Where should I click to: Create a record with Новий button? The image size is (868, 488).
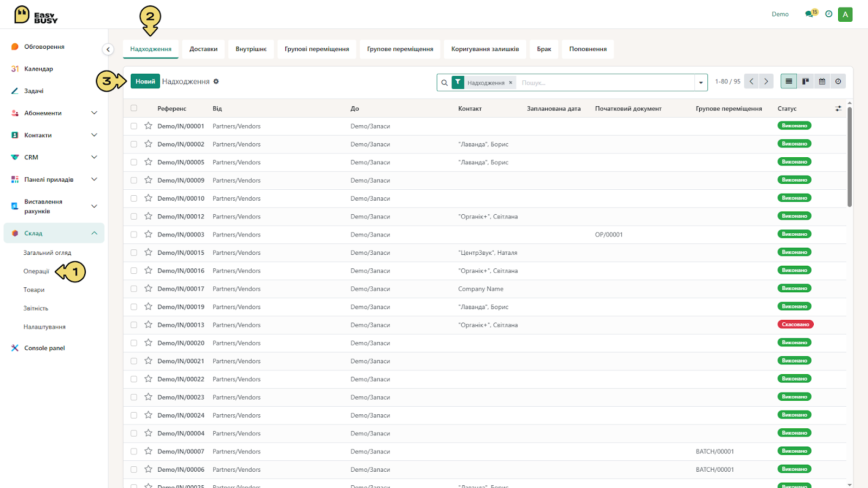coord(145,81)
